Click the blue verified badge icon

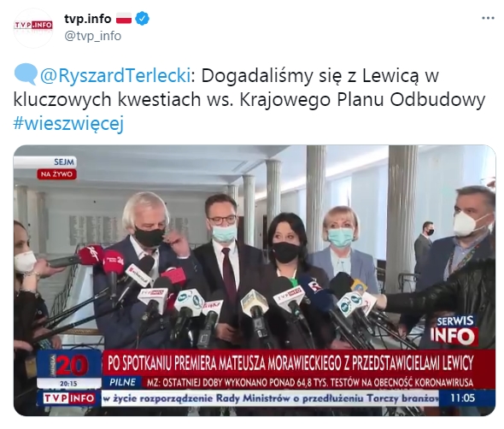142,18
